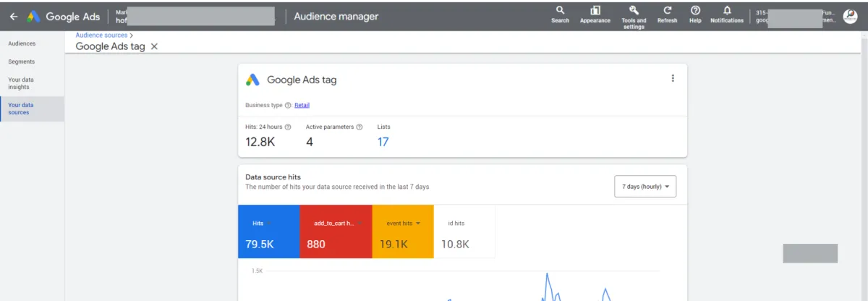Open the Help menu
The image size is (868, 301).
(x=695, y=14)
